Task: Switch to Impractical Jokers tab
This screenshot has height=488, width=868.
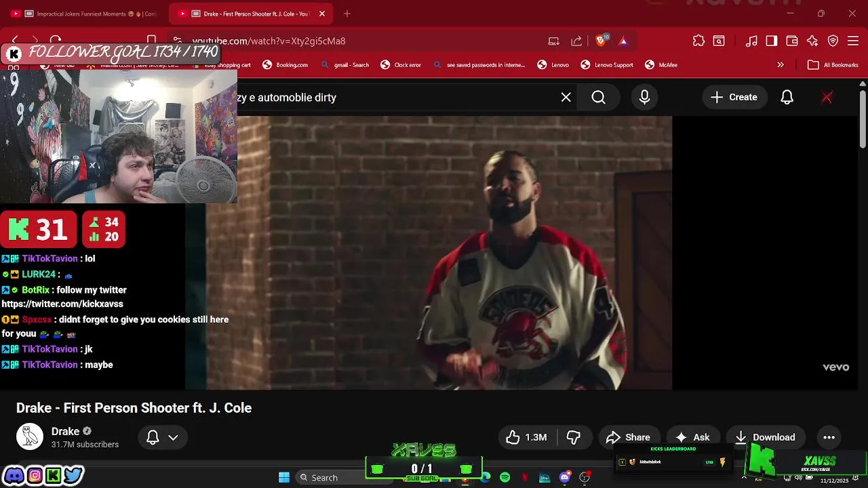Action: tap(90, 14)
